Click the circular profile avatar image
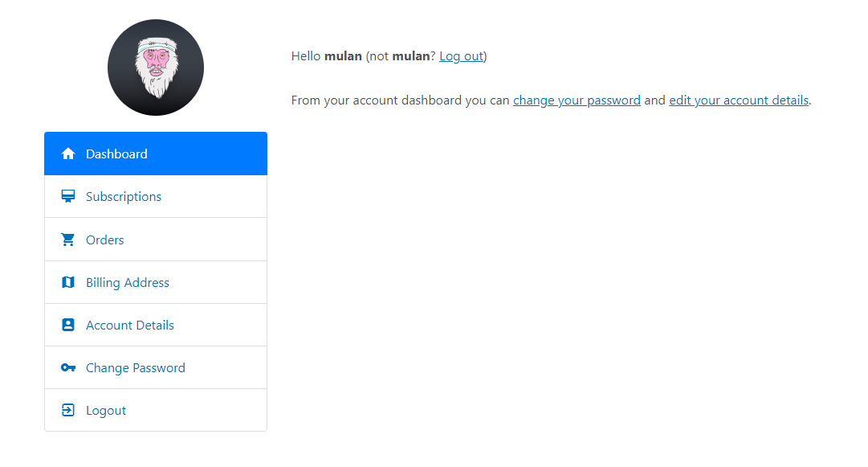 [156, 68]
